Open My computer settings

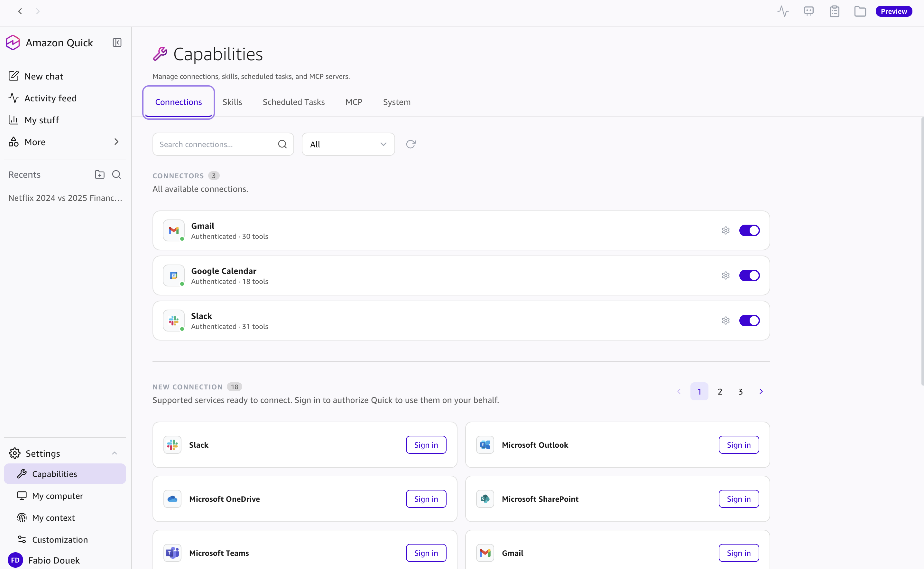tap(65, 496)
